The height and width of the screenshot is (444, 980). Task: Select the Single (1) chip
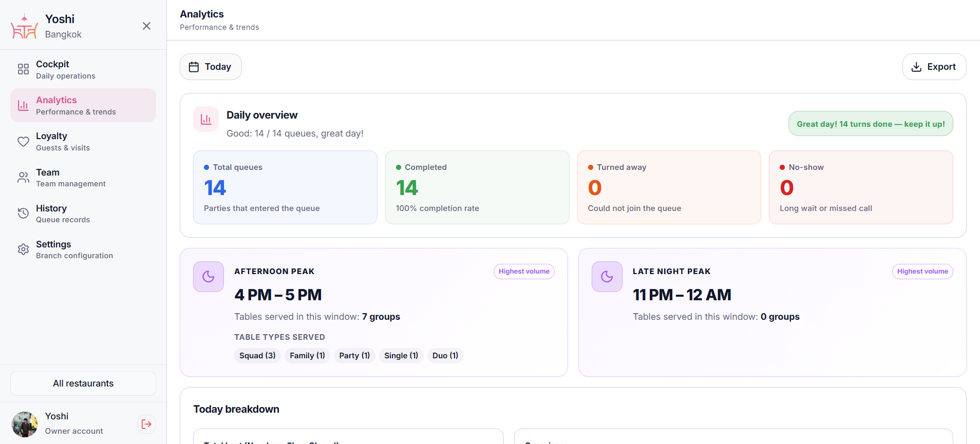pyautogui.click(x=401, y=356)
